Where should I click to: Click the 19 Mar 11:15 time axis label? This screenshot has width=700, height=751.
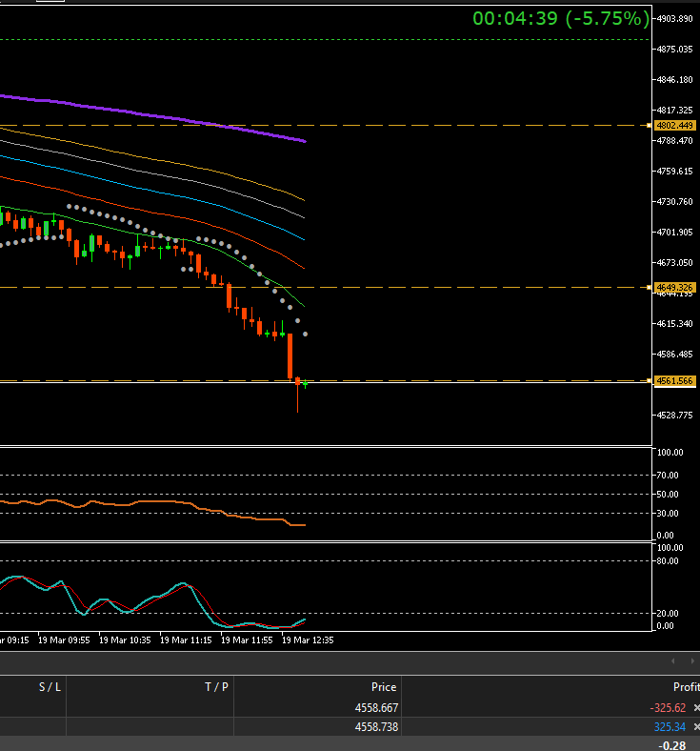(185, 640)
